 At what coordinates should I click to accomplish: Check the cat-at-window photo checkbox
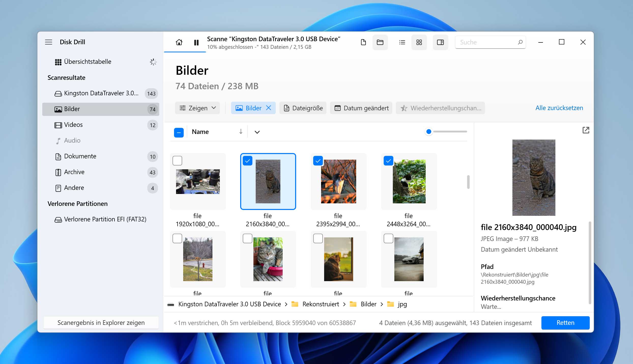click(318, 238)
